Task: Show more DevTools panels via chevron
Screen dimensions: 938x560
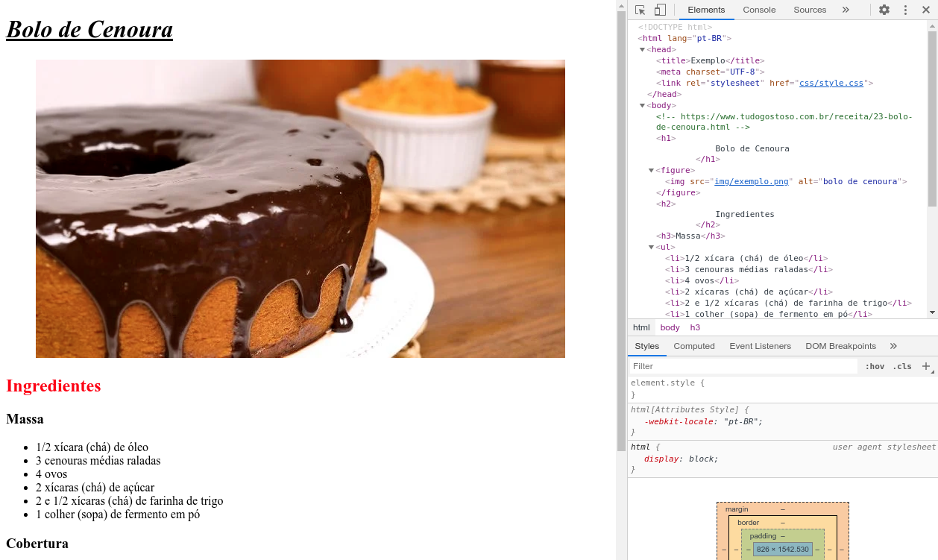Action: point(846,10)
